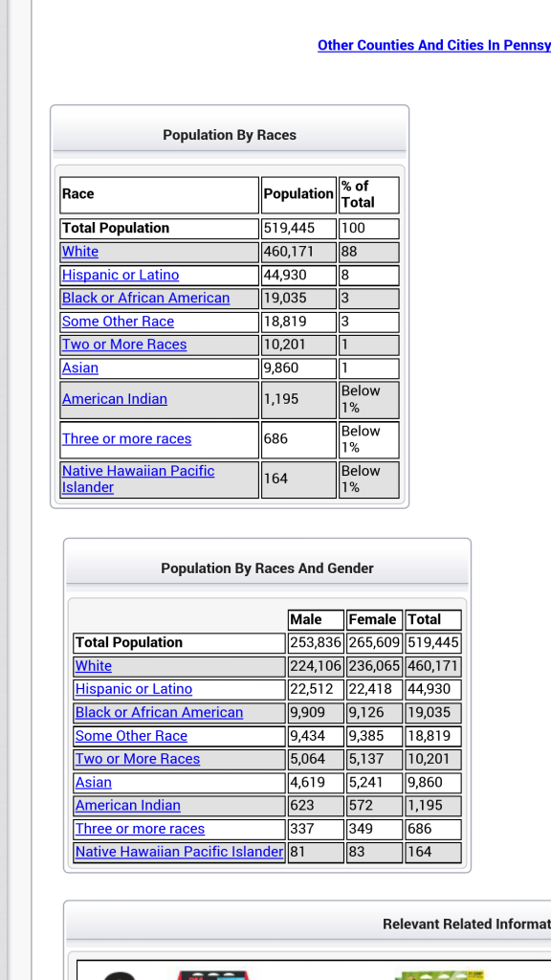Open Three or more races link in Races And Gender table
Viewport: 551px width, 980px height.
[140, 830]
